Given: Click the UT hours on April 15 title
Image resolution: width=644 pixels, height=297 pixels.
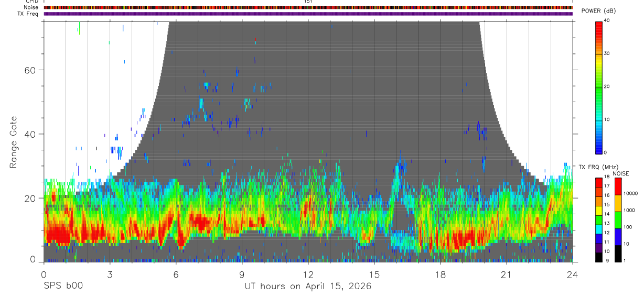Looking at the screenshot, I should [308, 287].
